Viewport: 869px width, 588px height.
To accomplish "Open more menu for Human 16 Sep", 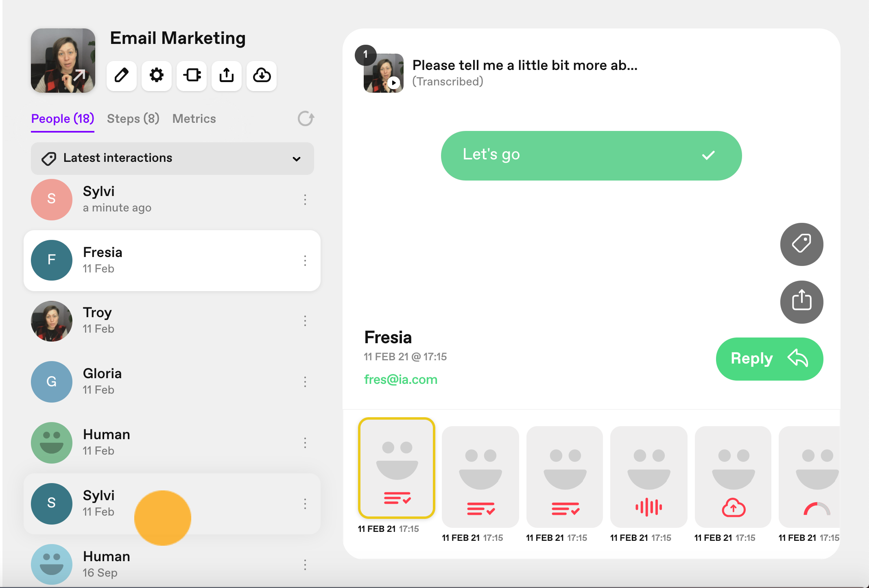I will click(305, 565).
